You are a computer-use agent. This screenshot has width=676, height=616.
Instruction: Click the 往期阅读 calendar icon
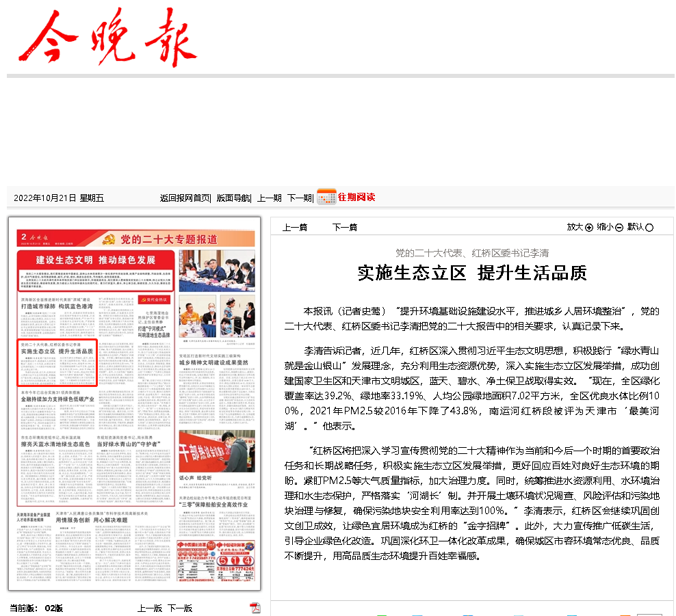pos(326,196)
